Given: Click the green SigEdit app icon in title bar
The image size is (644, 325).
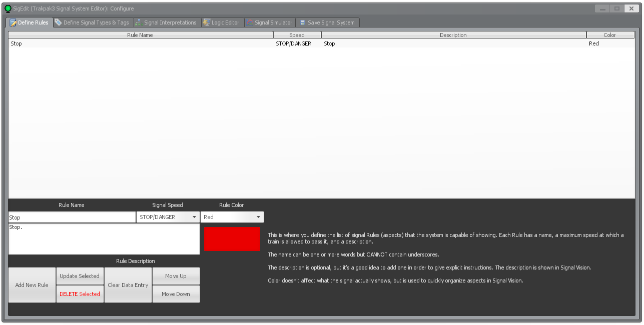Looking at the screenshot, I should [x=8, y=8].
